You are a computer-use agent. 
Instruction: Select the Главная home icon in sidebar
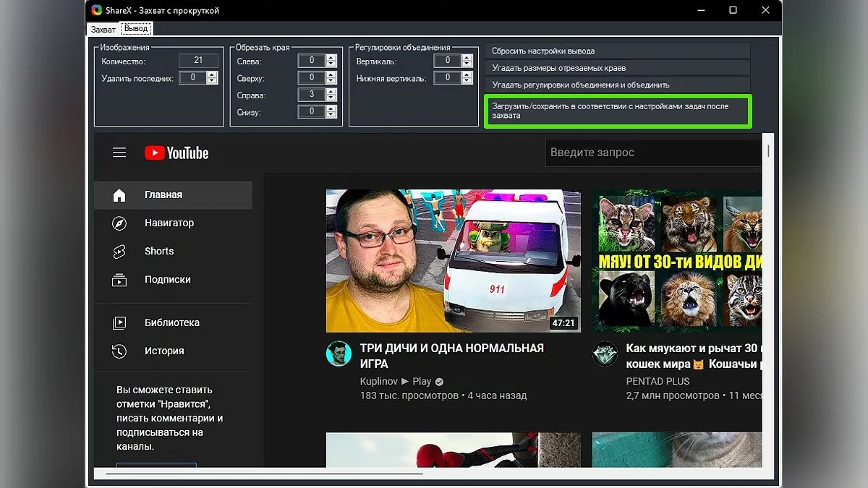pos(119,195)
